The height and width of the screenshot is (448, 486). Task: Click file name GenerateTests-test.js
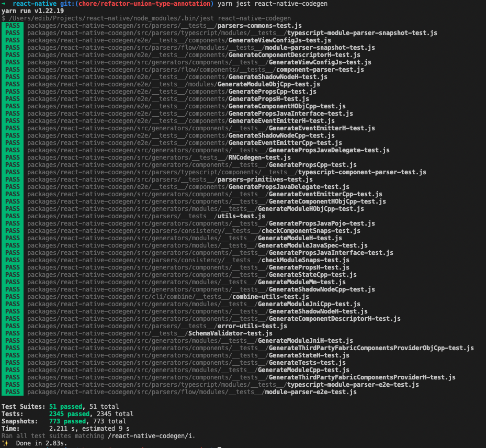pos(307,363)
